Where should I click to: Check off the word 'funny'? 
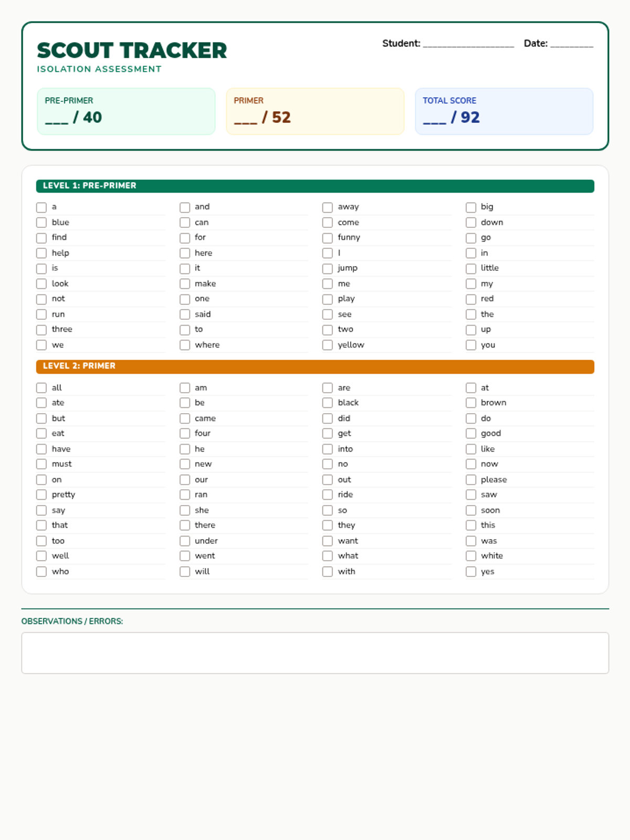pyautogui.click(x=328, y=238)
